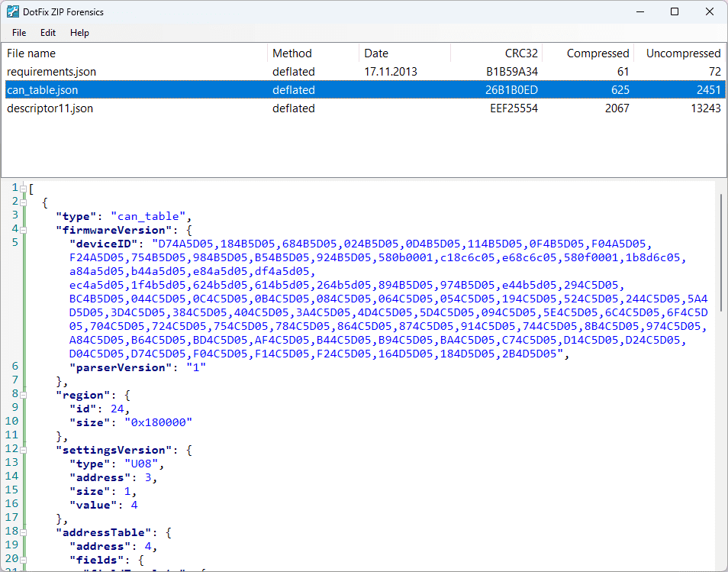Collapse the fold at line 1
Screen dimensions: 728x572
tap(23, 189)
